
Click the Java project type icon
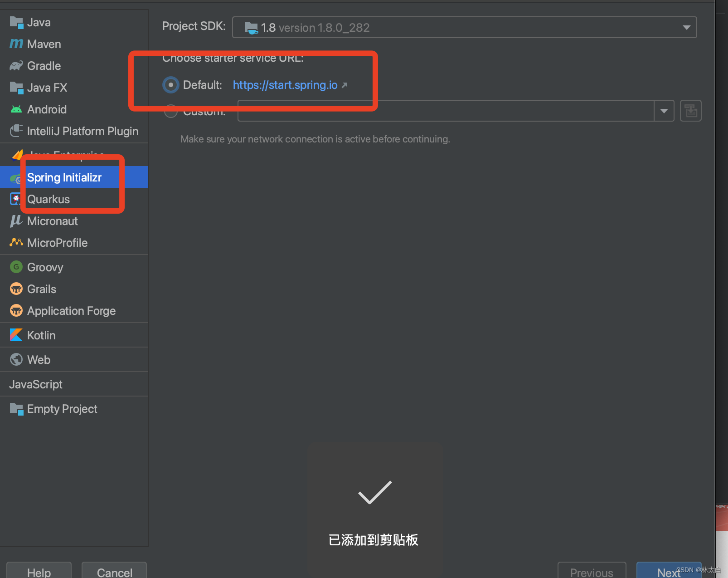(x=16, y=22)
